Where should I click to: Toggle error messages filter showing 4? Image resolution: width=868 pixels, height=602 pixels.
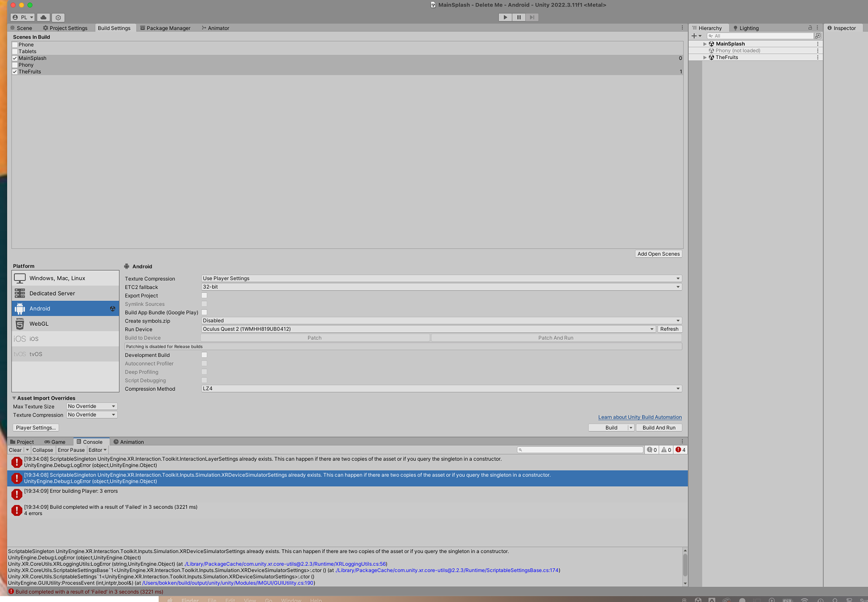click(680, 450)
